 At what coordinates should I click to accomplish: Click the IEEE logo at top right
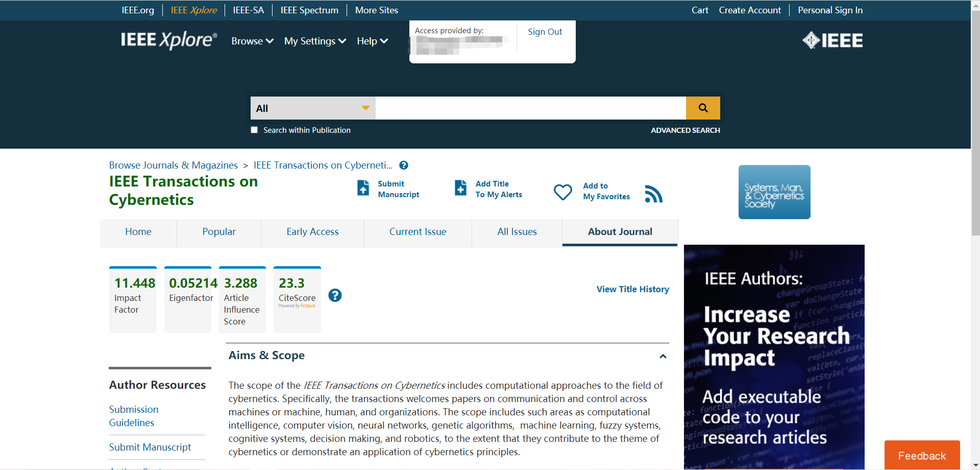(x=832, y=40)
